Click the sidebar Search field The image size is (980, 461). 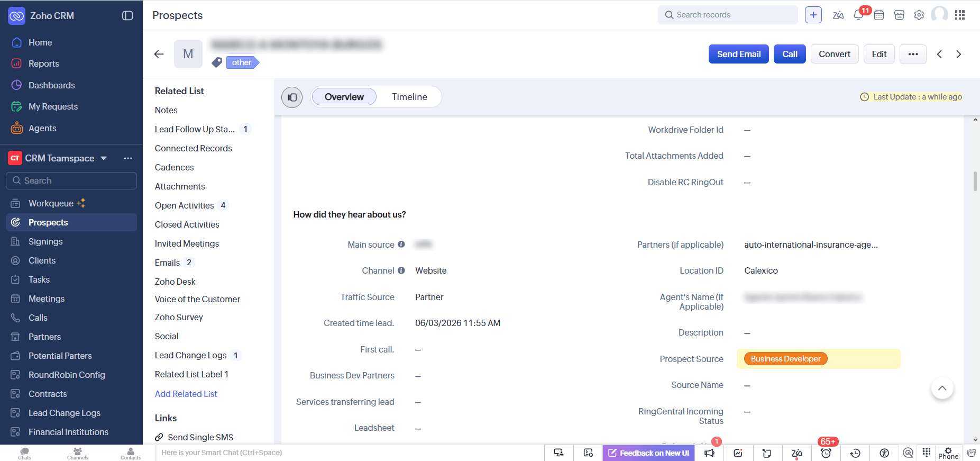tap(71, 180)
